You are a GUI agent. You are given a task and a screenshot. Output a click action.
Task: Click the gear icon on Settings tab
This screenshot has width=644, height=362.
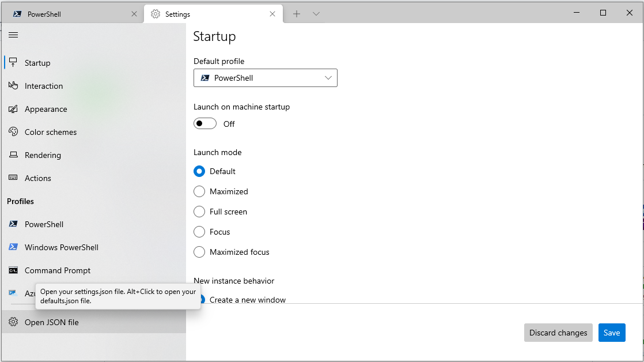[x=156, y=14]
